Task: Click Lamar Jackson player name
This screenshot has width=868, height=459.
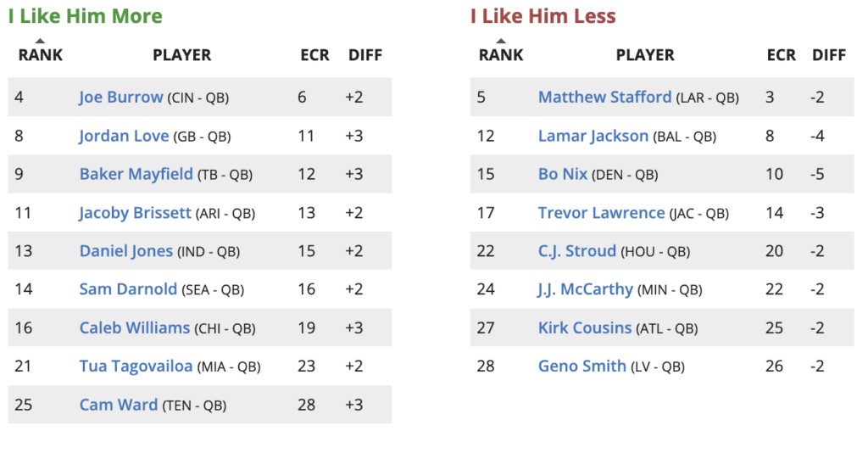Action: (593, 136)
